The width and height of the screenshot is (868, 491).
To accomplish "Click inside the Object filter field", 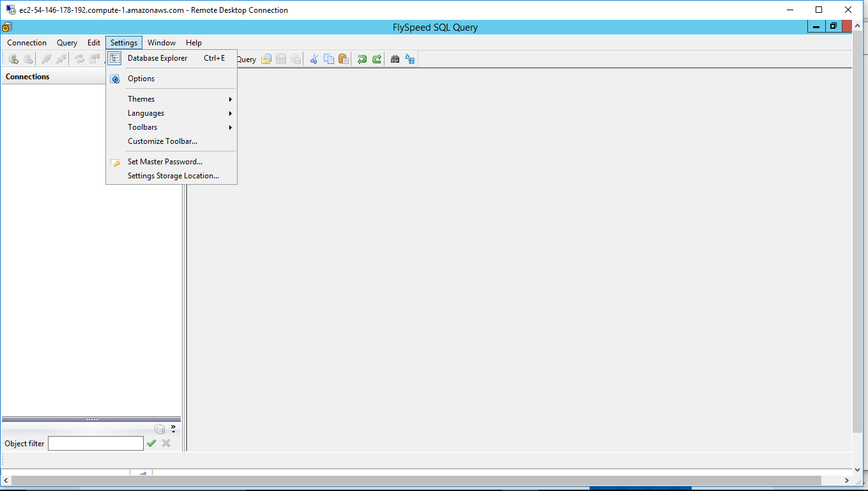I will 95,443.
